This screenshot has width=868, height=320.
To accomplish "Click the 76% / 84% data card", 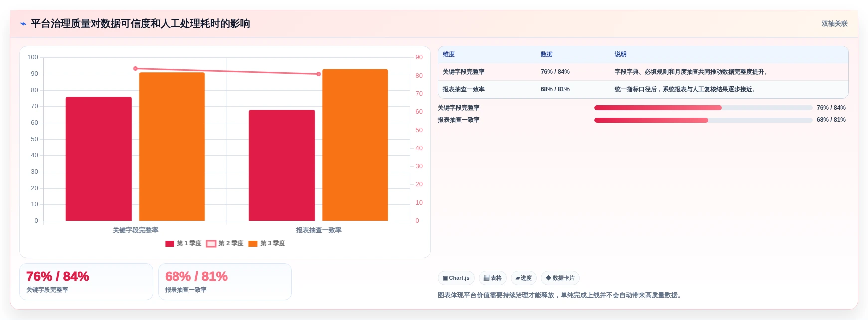I will point(86,282).
